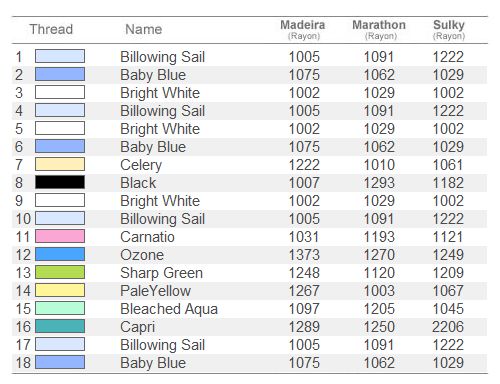This screenshot has width=500, height=384.
Task: Select the Ozone blue color swatch
Action: pyautogui.click(x=60, y=254)
